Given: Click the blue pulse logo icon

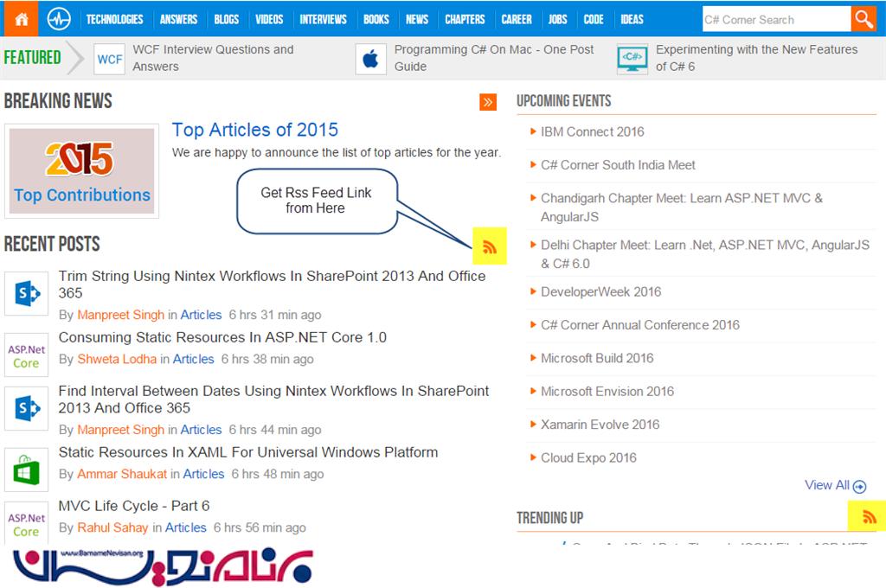Looking at the screenshot, I should [x=59, y=19].
